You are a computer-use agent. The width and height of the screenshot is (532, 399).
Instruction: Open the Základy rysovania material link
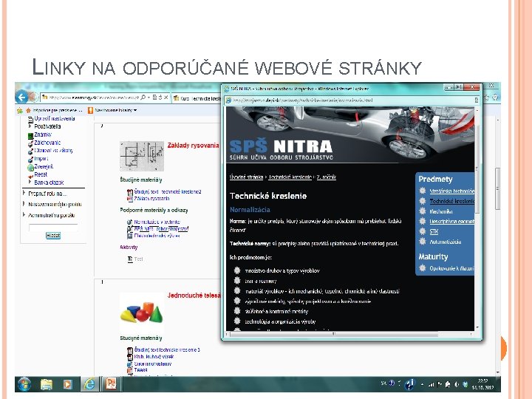(151, 199)
